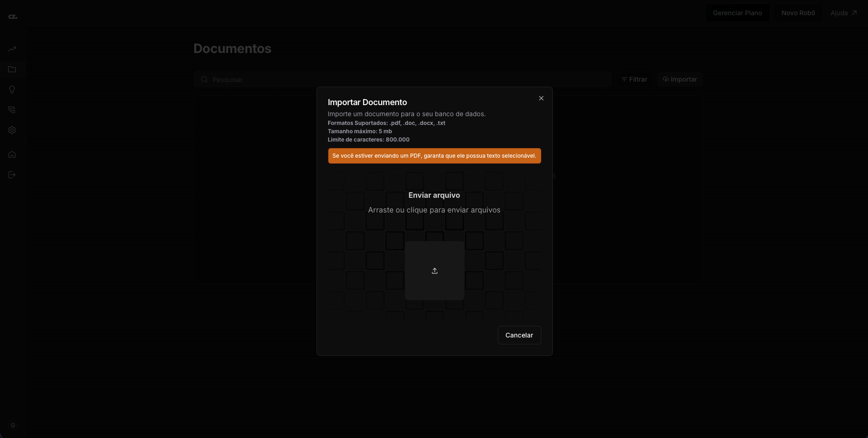
Task: Open the analytics trending icon in sidebar
Action: (x=12, y=49)
